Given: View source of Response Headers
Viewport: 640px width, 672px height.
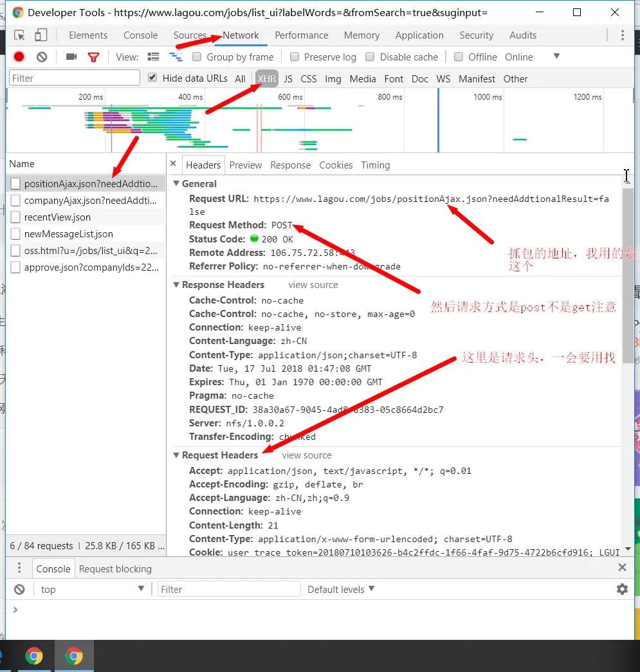Looking at the screenshot, I should coord(313,285).
